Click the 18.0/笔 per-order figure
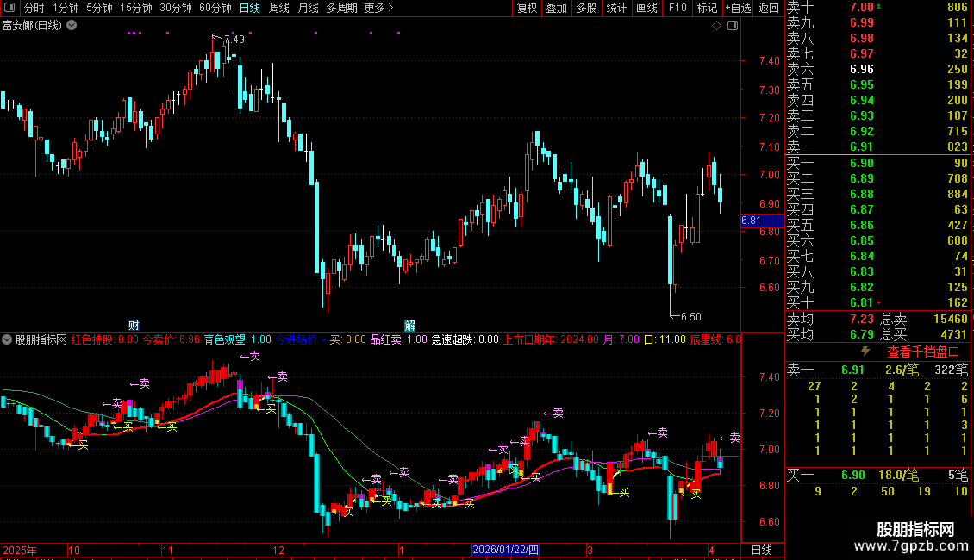The width and height of the screenshot is (974, 560). tap(899, 475)
